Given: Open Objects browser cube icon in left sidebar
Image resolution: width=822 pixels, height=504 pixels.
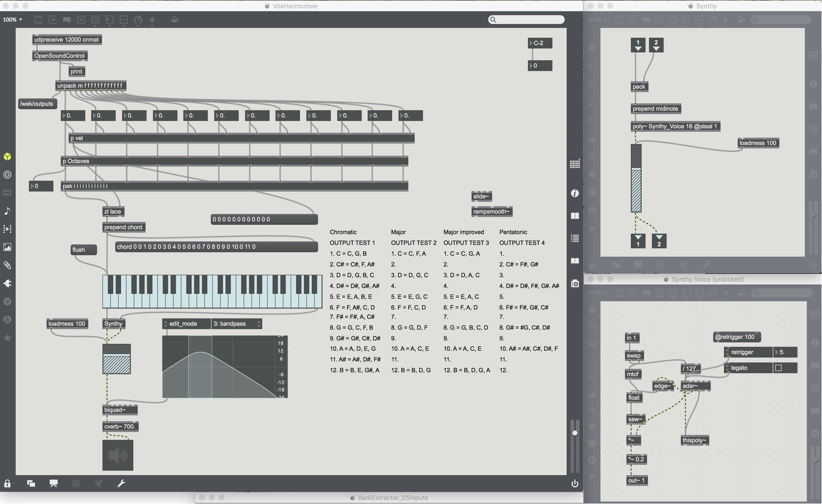Looking at the screenshot, I should 7,157.
